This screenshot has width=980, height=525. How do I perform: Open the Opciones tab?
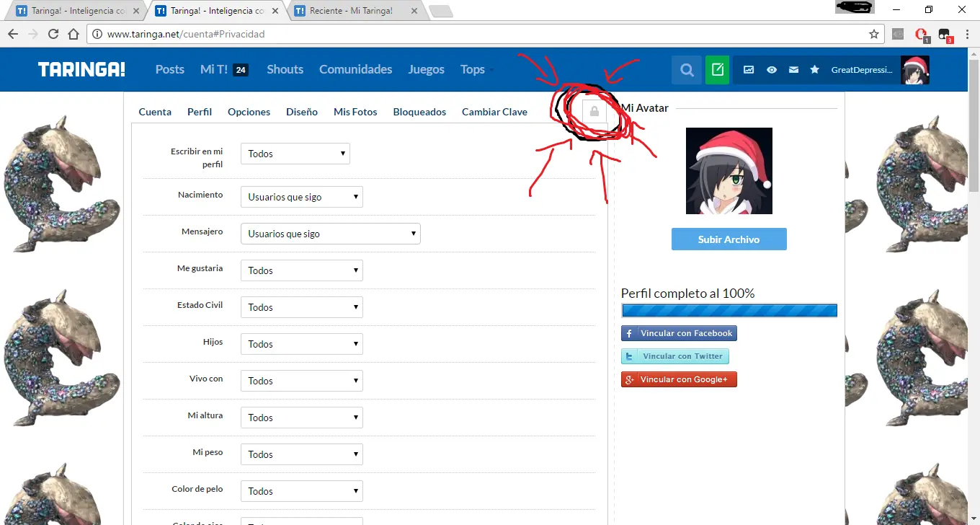pos(249,112)
